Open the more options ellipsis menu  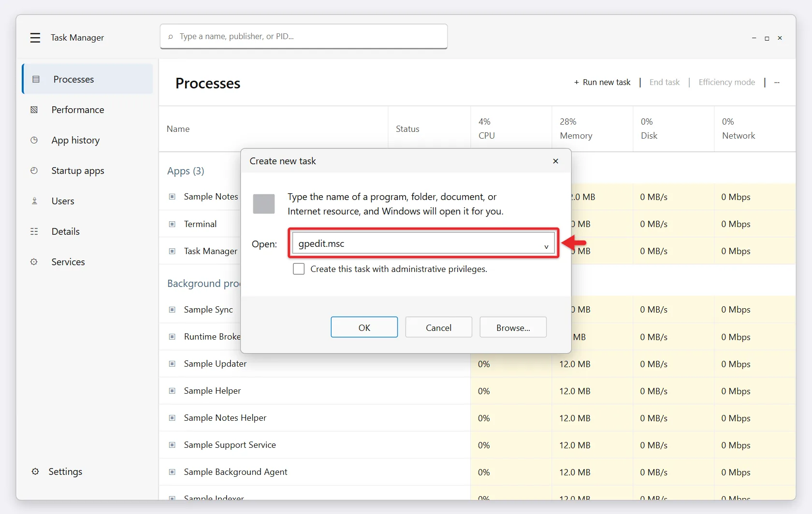[x=777, y=83]
